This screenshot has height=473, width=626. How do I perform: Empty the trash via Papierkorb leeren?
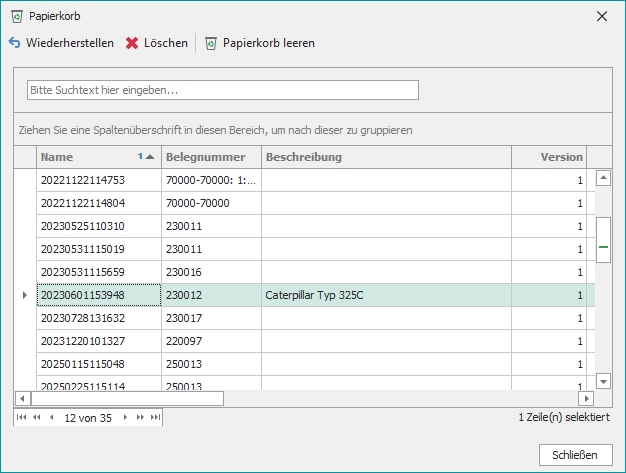pos(260,43)
